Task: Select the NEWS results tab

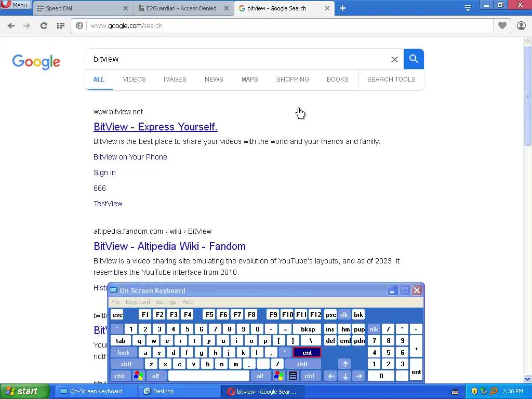Action: point(214,79)
